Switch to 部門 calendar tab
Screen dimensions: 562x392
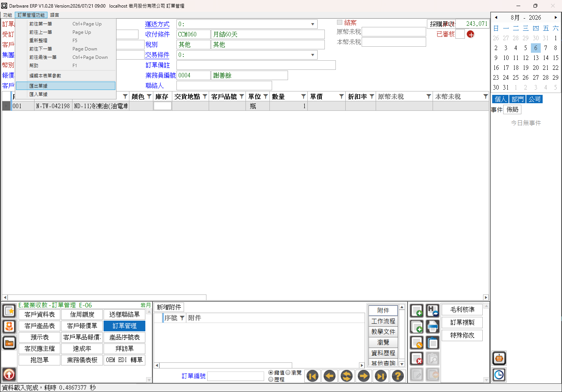pos(517,99)
